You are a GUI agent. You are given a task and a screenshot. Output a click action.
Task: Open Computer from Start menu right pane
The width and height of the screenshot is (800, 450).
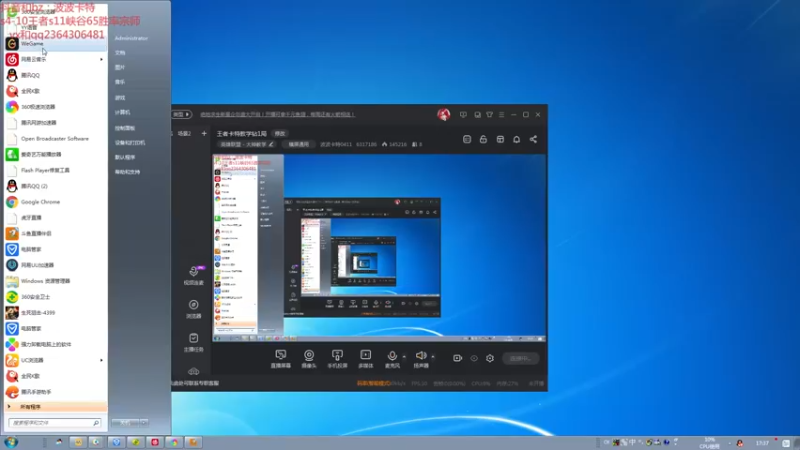tap(122, 112)
